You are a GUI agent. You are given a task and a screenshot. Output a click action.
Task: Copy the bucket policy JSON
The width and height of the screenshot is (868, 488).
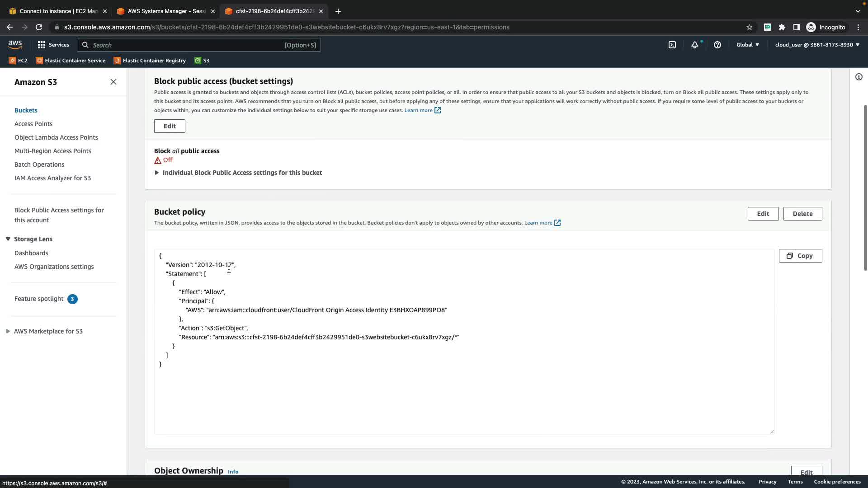point(800,256)
